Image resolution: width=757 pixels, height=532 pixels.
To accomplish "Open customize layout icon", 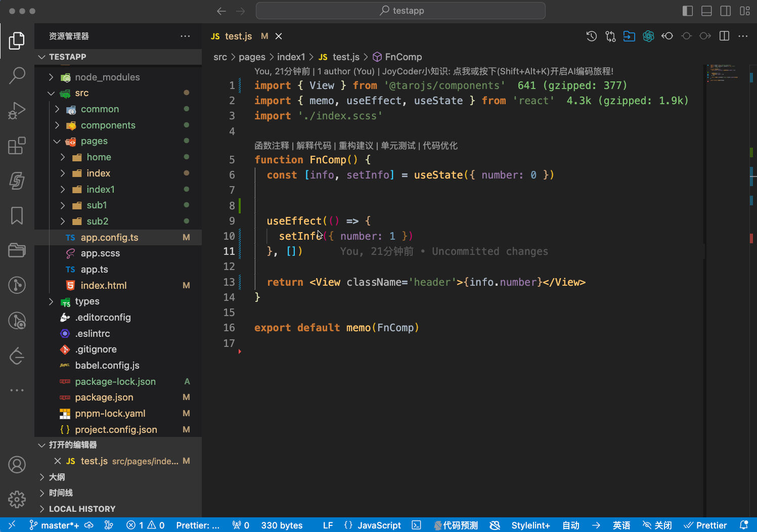I will (745, 11).
